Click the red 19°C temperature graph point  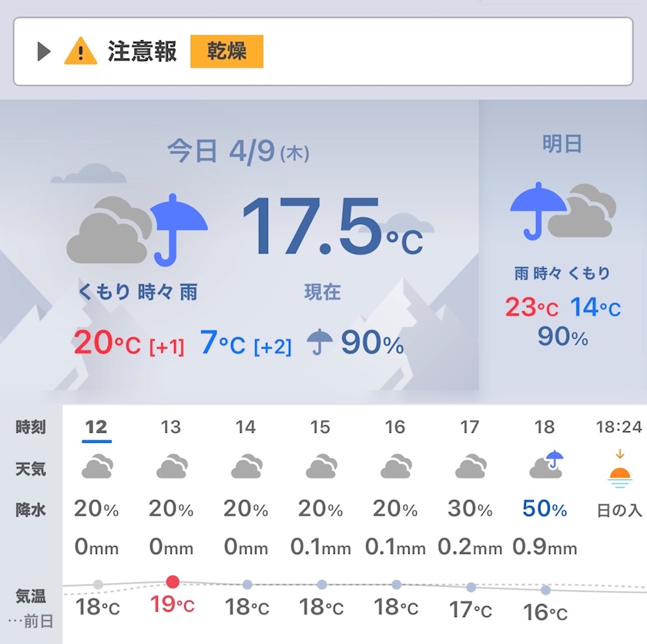click(x=173, y=582)
